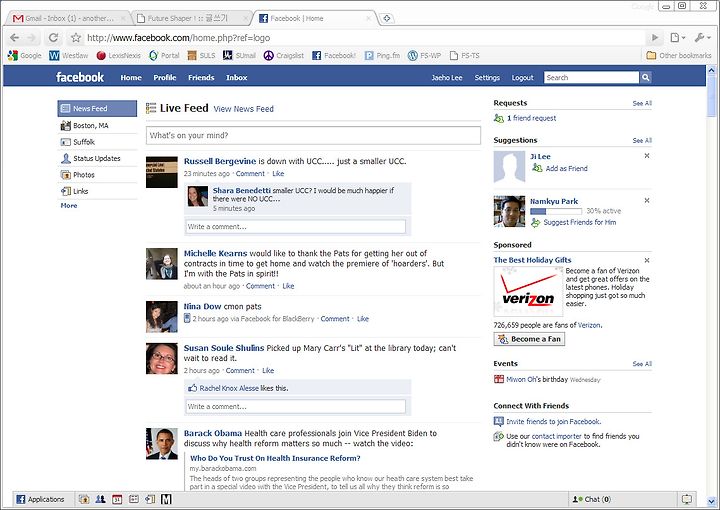This screenshot has height=510, width=720.
Task: Click the Go arrow beside address bar
Action: [655, 38]
